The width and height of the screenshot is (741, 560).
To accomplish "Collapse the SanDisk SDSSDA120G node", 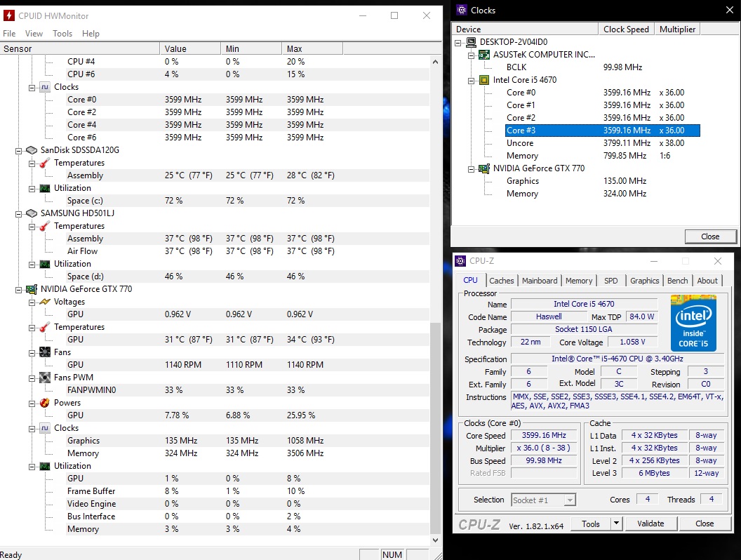I will 18,151.
